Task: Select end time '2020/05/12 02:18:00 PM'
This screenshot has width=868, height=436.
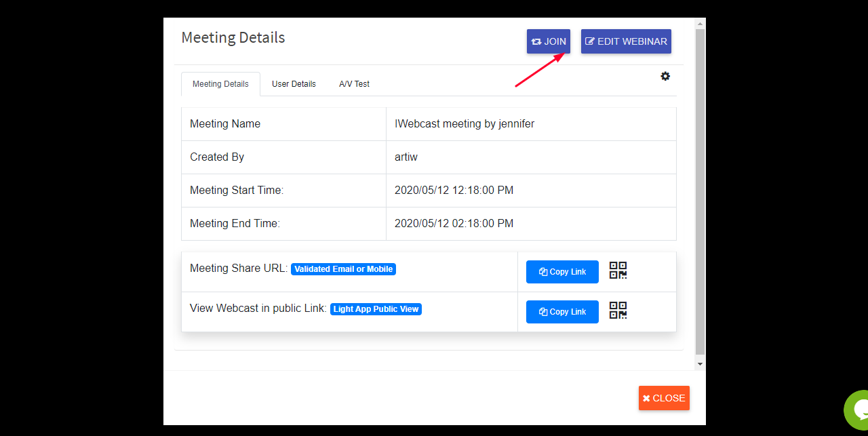Action: pyautogui.click(x=454, y=224)
